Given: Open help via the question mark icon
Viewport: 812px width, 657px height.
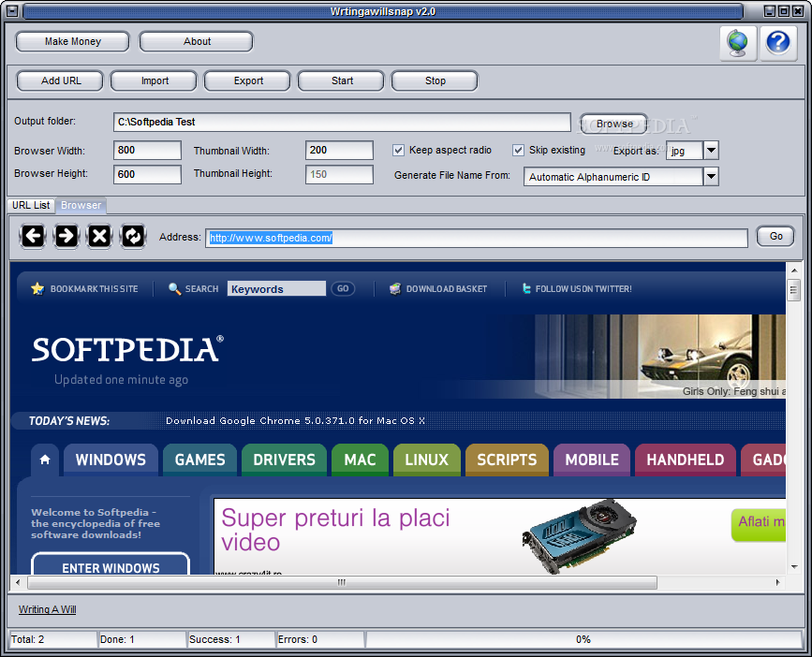Looking at the screenshot, I should pos(778,43).
